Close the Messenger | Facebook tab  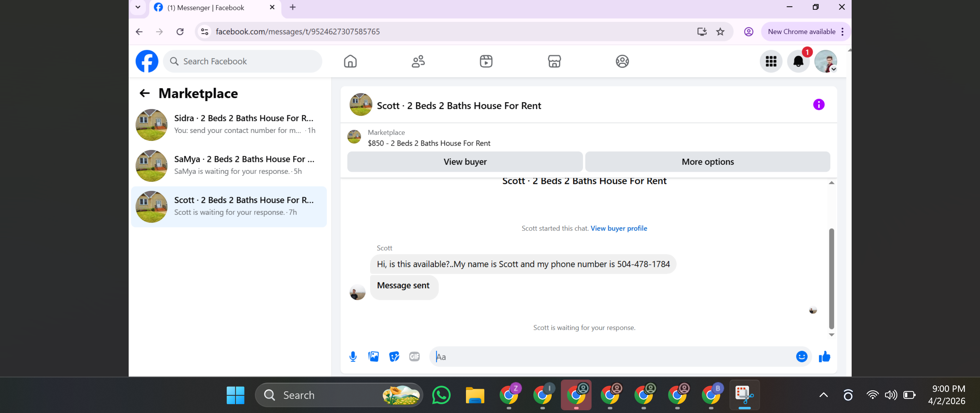coord(272,7)
